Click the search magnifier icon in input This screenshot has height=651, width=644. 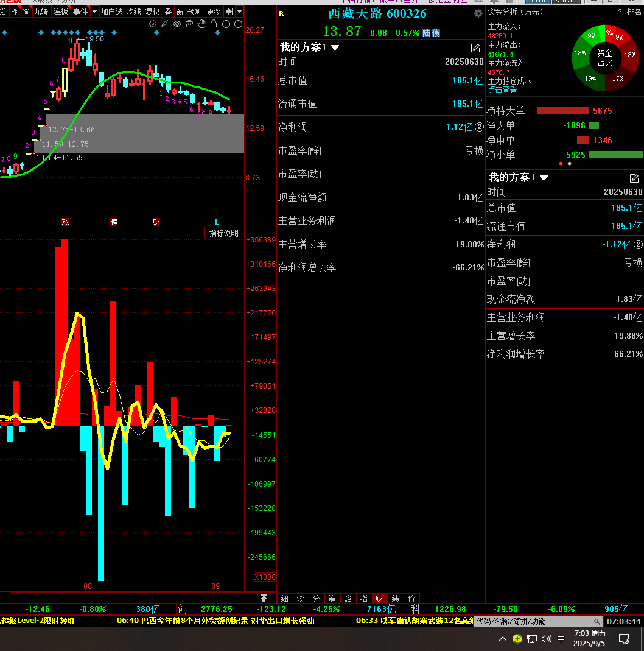[597, 622]
